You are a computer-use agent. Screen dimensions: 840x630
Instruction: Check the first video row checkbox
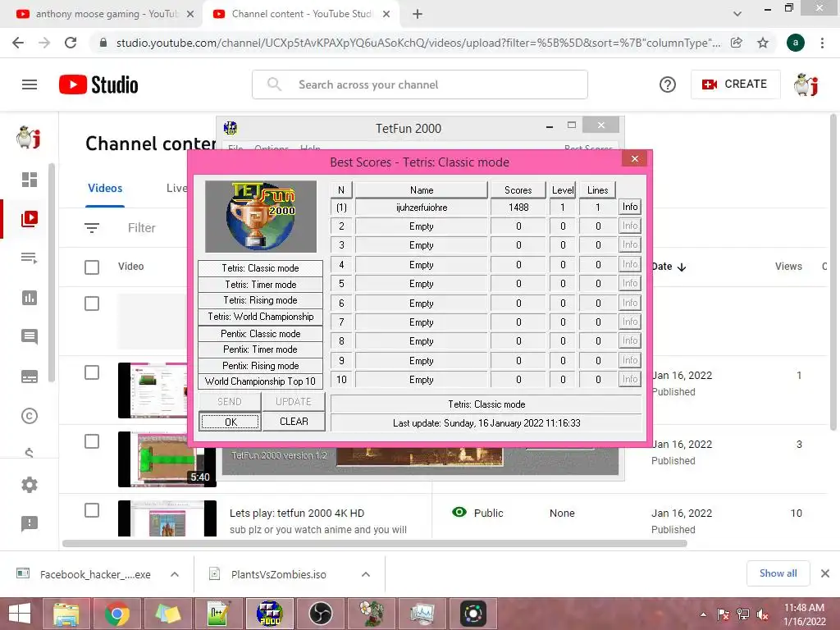92,304
